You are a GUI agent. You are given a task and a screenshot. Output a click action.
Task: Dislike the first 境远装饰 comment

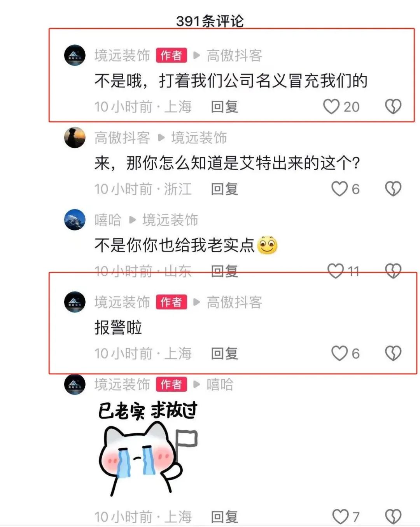pos(393,106)
